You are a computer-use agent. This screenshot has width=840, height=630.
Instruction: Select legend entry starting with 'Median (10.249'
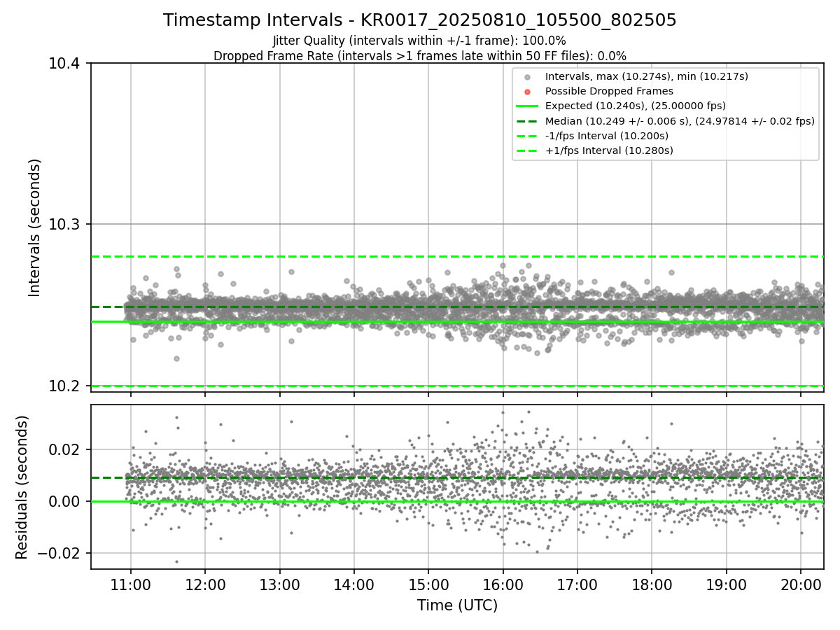(x=680, y=121)
